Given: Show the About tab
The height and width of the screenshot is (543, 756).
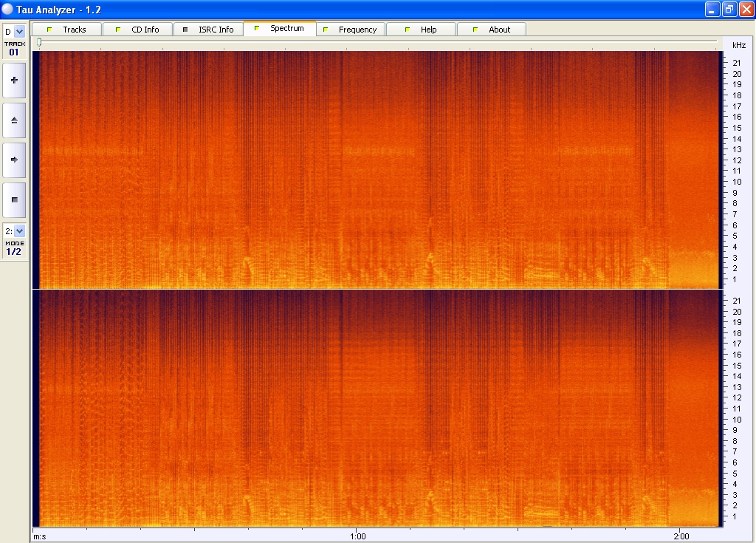Looking at the screenshot, I should point(492,30).
